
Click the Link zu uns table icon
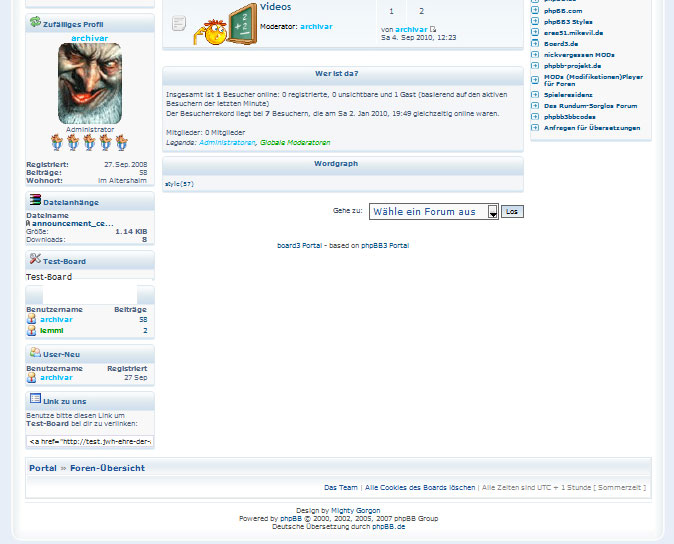coord(35,399)
